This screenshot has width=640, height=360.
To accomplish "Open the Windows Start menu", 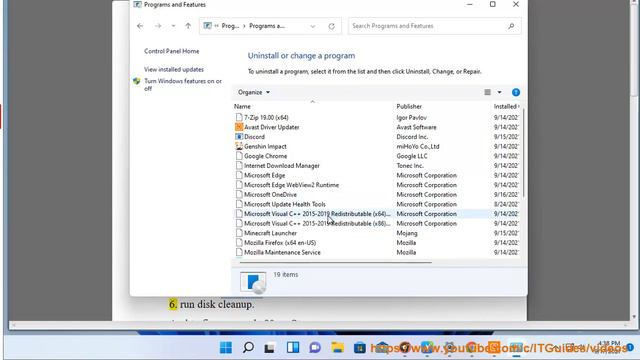I will tap(226, 347).
